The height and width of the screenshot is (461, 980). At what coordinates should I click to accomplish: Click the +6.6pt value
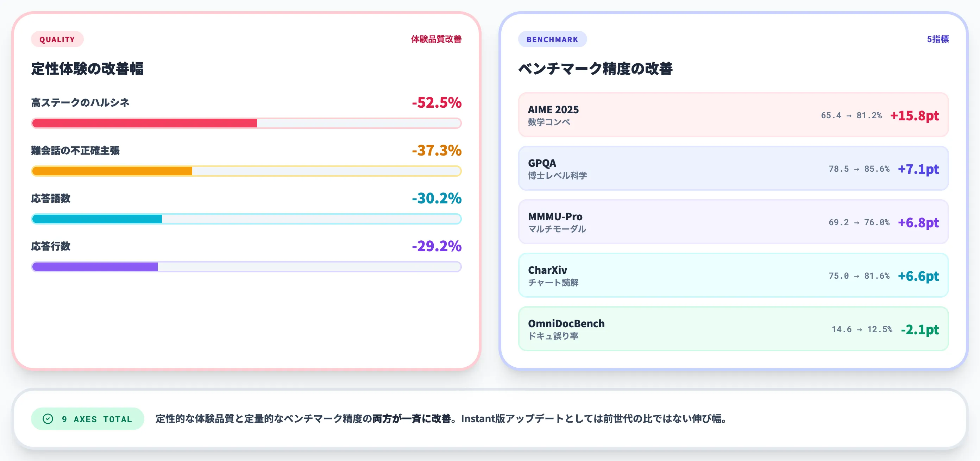point(918,276)
